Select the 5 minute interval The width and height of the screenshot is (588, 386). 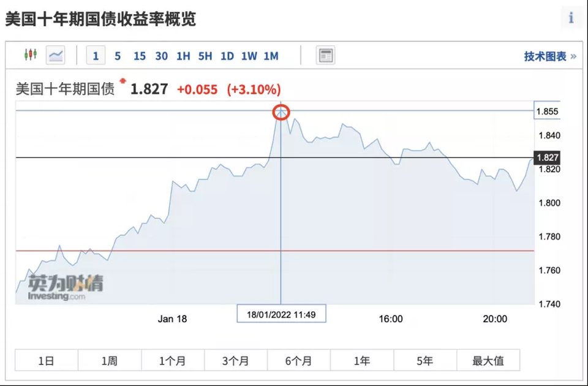tap(118, 56)
